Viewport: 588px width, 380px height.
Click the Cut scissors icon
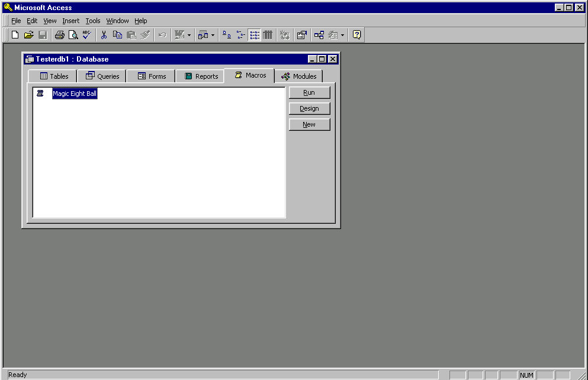(104, 35)
